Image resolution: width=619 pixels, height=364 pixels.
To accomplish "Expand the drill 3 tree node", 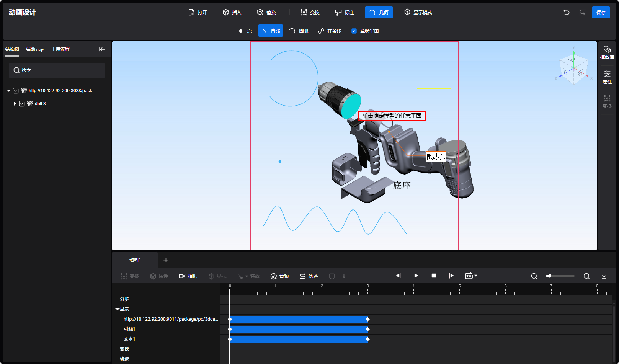I will 15,104.
